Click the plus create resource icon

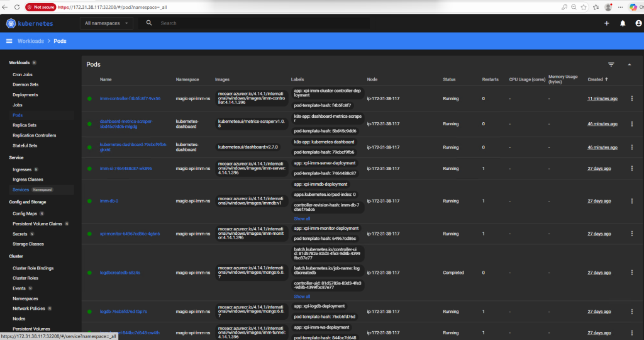click(x=606, y=23)
